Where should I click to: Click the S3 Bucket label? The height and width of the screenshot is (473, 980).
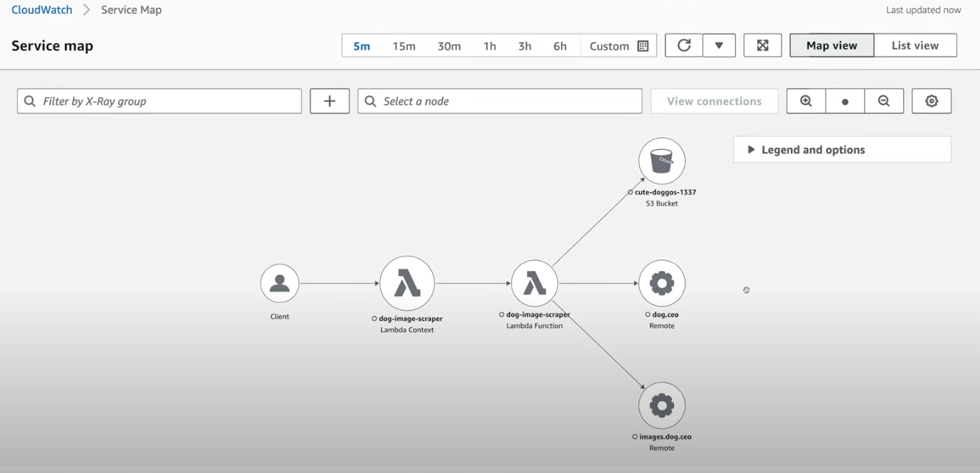coord(662,204)
